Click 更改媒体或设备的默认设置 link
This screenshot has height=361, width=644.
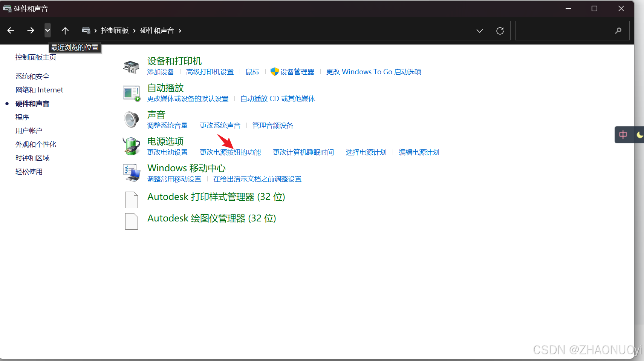click(188, 99)
